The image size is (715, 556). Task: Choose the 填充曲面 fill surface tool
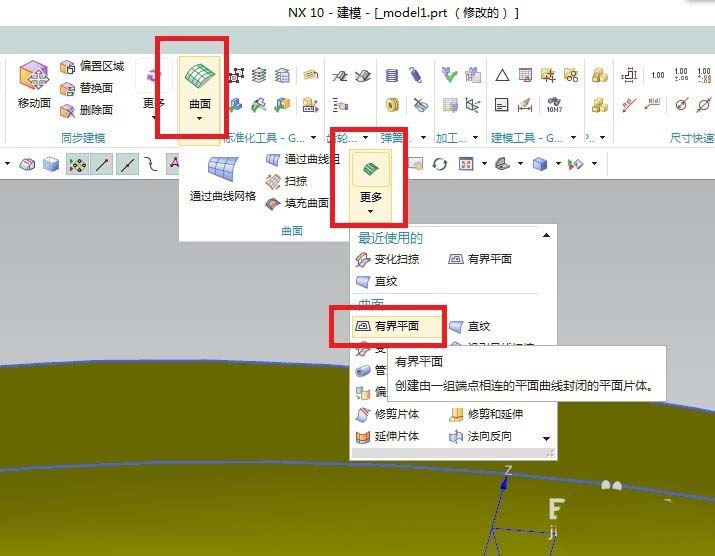297,203
